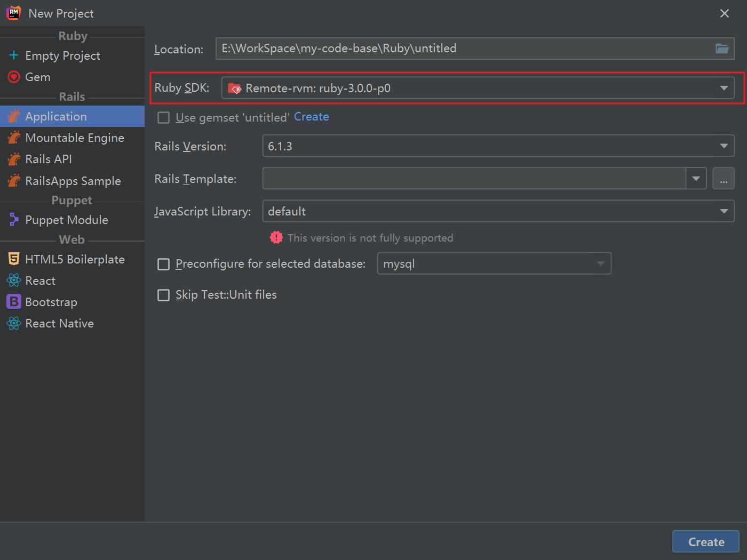Click the Create gemset link
The image size is (747, 560).
point(311,117)
